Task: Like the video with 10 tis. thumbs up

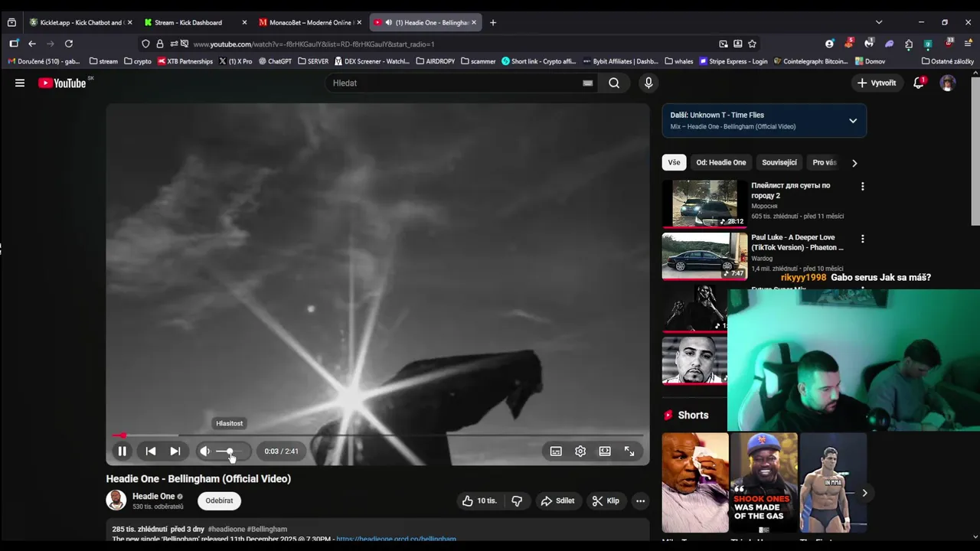Action: [x=479, y=500]
